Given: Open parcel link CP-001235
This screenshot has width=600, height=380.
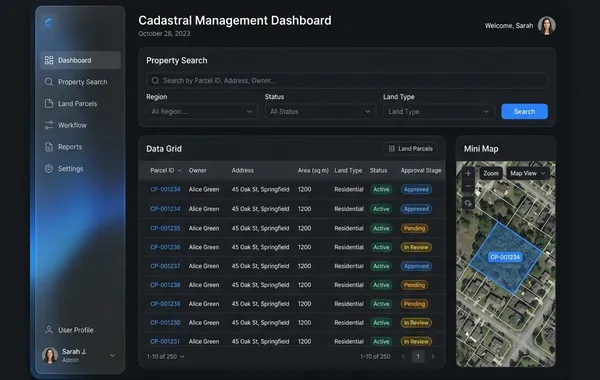Looking at the screenshot, I should [x=165, y=228].
